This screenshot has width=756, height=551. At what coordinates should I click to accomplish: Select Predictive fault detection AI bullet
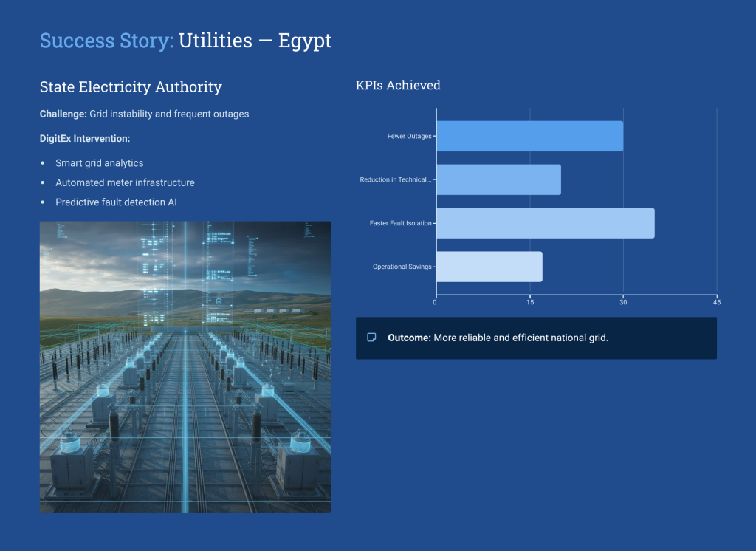(x=116, y=202)
